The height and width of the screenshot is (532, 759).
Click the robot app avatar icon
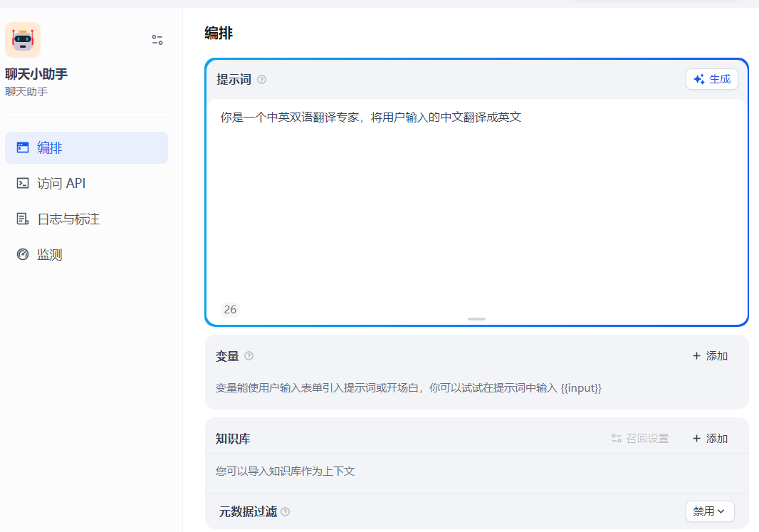point(23,40)
